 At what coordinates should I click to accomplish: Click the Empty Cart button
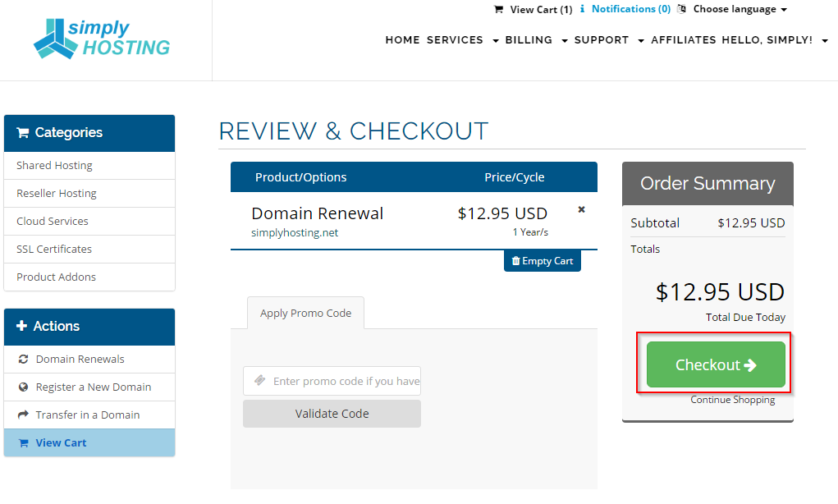tap(542, 261)
